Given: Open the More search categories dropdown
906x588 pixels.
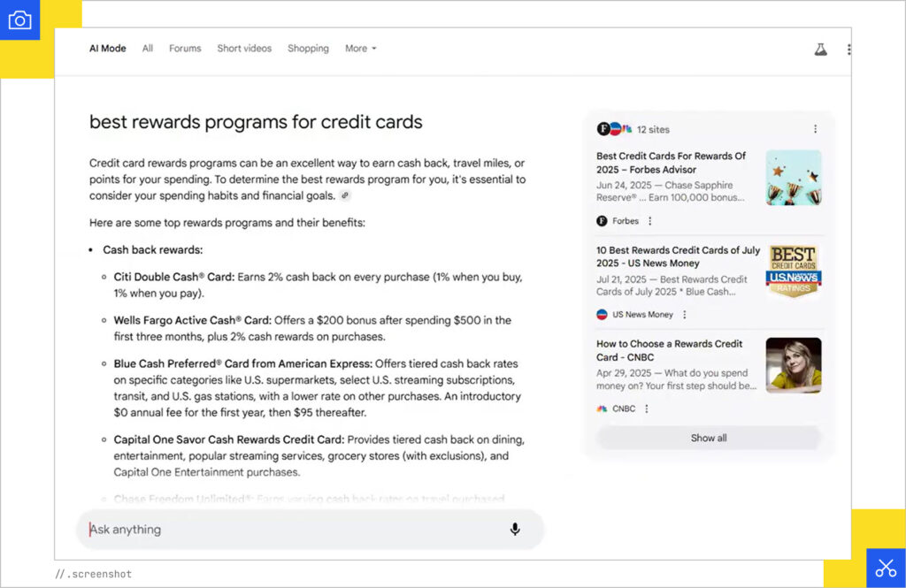Looking at the screenshot, I should pos(360,49).
